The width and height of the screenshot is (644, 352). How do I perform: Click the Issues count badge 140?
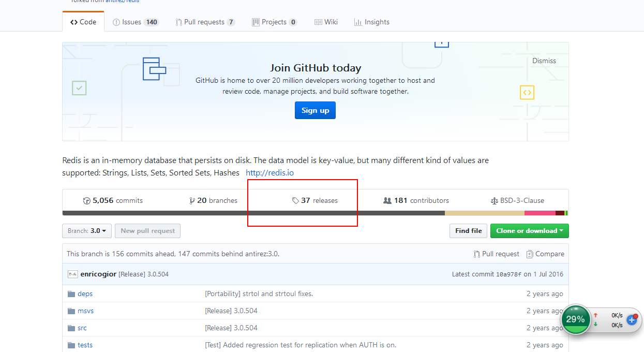click(x=151, y=22)
